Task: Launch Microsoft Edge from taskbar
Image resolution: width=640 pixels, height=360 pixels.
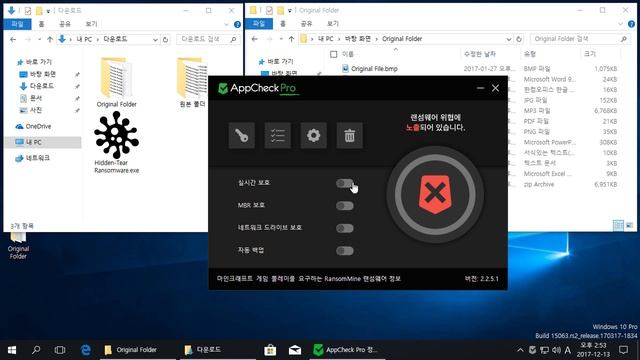Action: (x=85, y=350)
